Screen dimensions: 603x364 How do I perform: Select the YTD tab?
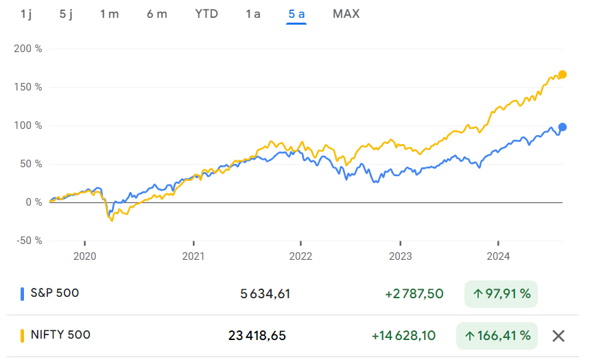click(x=206, y=14)
